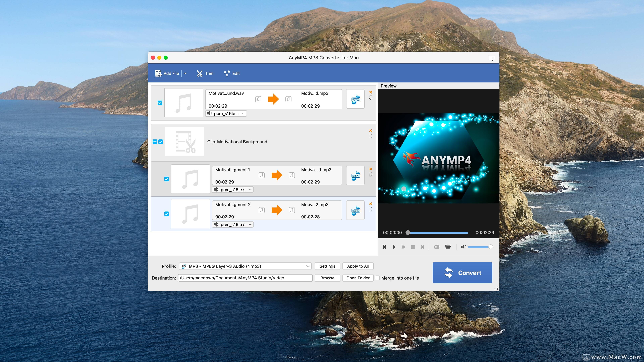Click the music note thumbnail of Motivat...gment 1
The image size is (644, 362).
click(191, 179)
